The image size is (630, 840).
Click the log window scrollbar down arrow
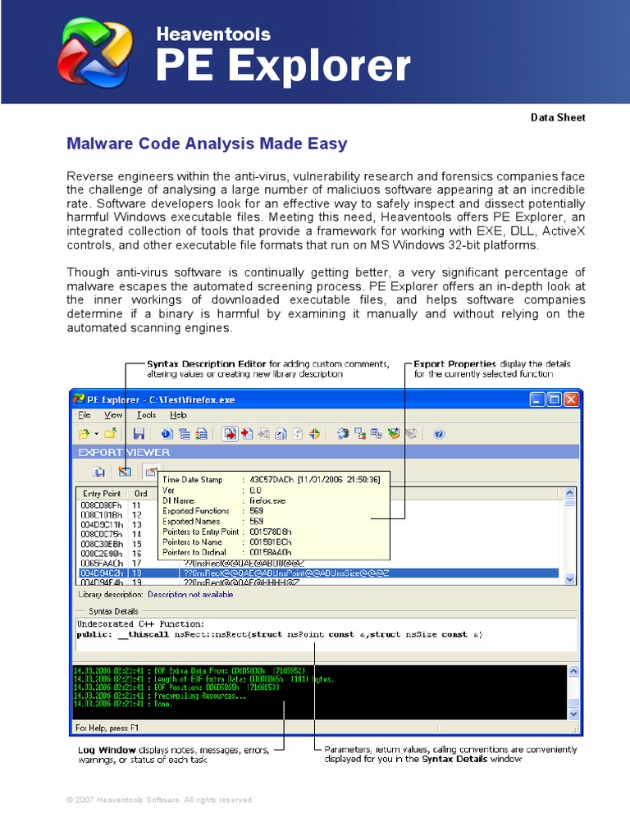(573, 714)
